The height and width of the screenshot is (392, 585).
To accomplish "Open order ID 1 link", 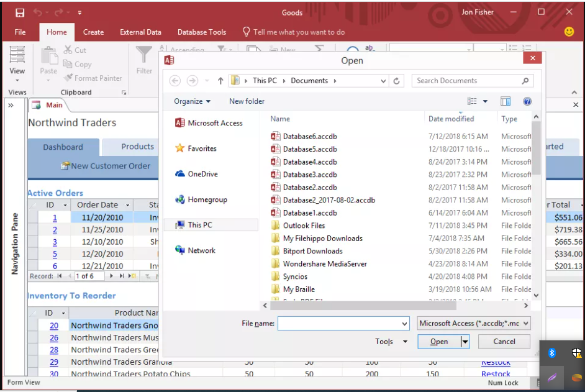I will coord(55,217).
